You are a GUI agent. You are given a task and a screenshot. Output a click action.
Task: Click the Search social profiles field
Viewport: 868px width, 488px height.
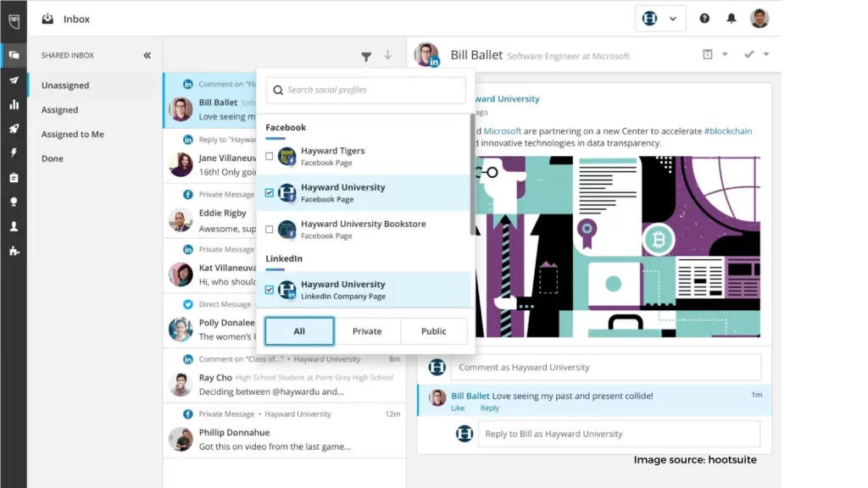click(366, 90)
